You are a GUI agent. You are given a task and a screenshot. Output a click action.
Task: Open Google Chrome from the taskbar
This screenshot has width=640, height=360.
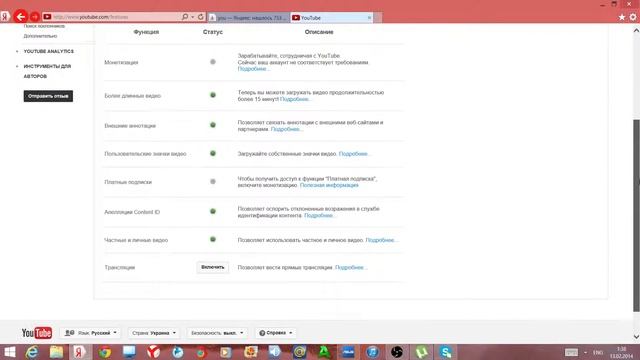[104, 352]
